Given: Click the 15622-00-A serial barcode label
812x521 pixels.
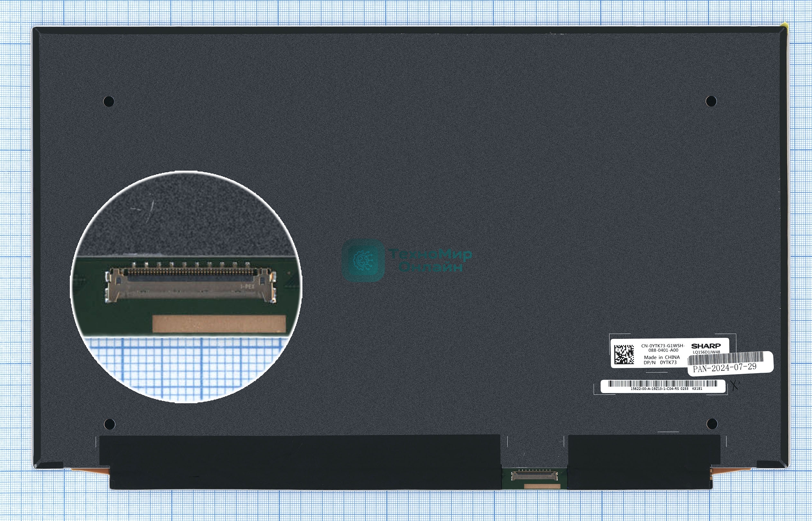Looking at the screenshot, I should [663, 386].
